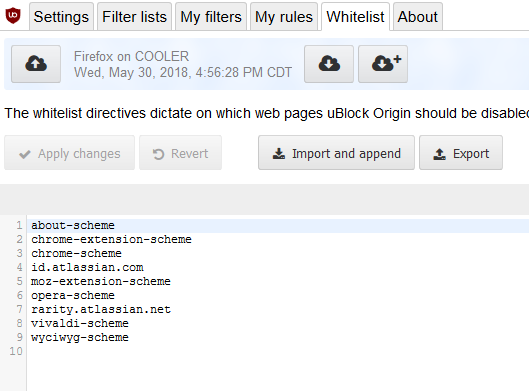Click line number 7 in gutter
This screenshot has width=529, height=391.
[20, 309]
